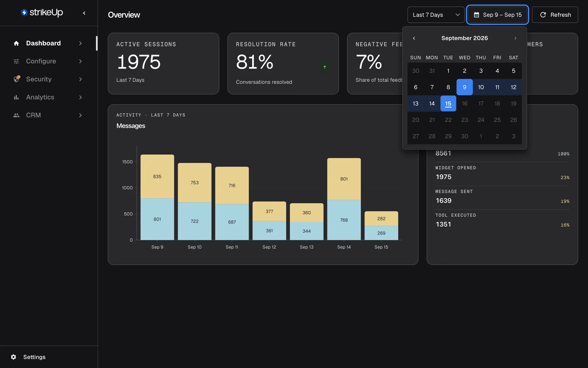
Task: Go to next month in calendar
Action: click(x=515, y=38)
